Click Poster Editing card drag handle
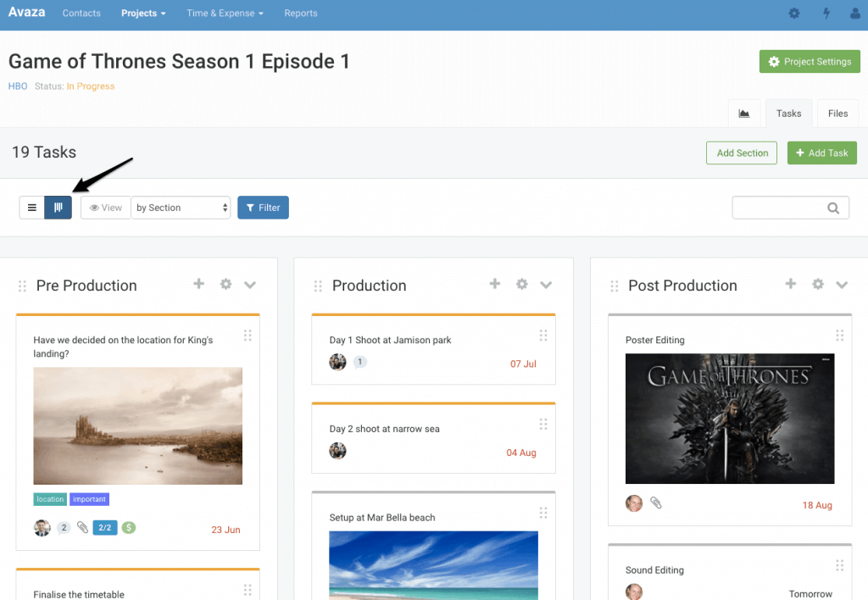This screenshot has height=600, width=868. coord(840,336)
